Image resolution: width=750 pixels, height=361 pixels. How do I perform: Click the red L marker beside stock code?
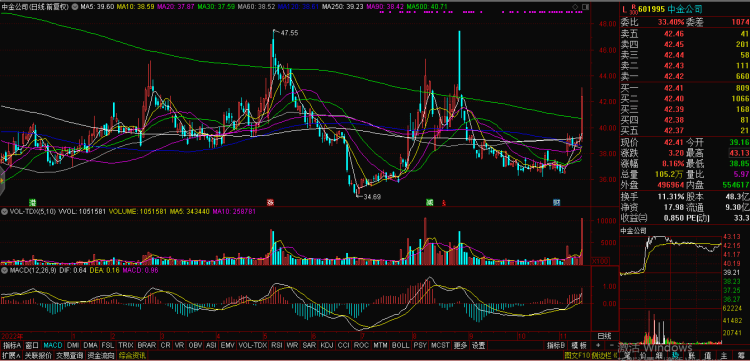click(624, 9)
